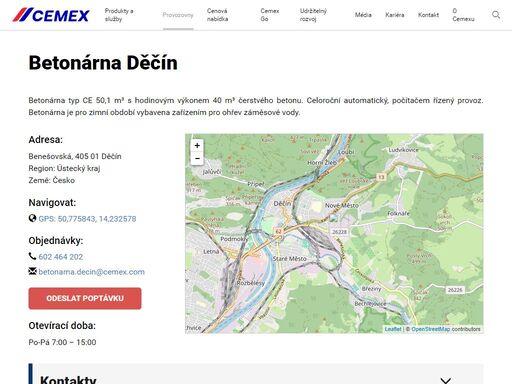Screen dimensions: 512x384
Task: Open the Provozovny menu item
Action: 178,15
